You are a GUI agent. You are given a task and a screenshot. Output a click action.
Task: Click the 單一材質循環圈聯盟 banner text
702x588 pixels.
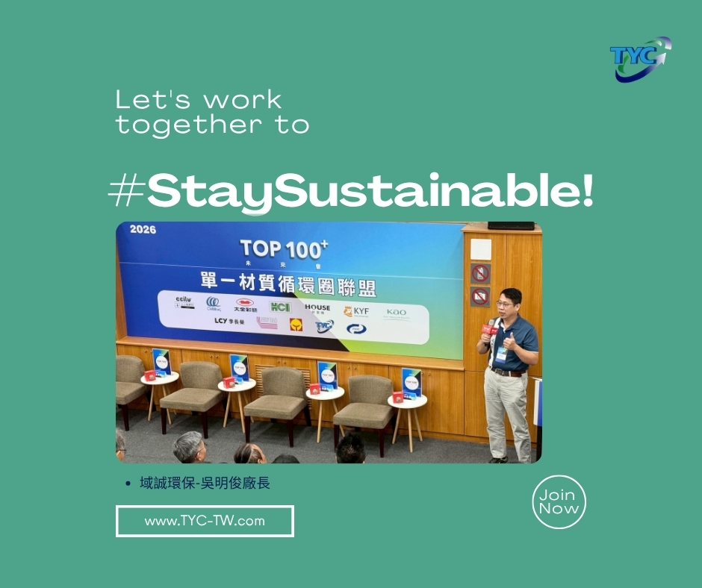pos(288,284)
